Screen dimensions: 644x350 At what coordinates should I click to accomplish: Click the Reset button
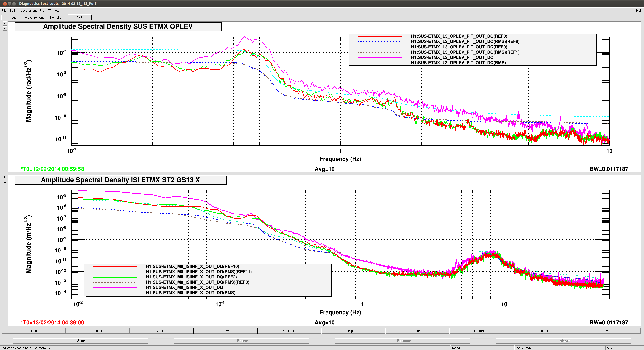coord(34,331)
